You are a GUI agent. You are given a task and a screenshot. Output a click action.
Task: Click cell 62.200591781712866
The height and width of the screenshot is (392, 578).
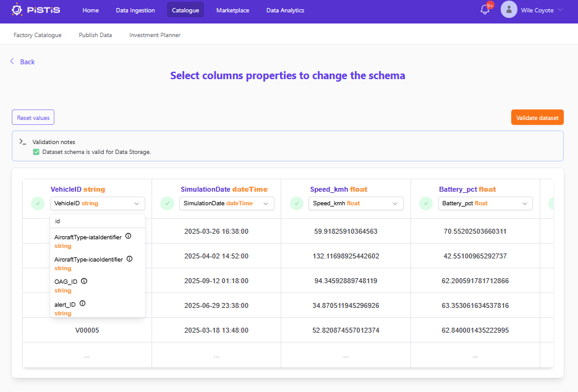pos(475,281)
